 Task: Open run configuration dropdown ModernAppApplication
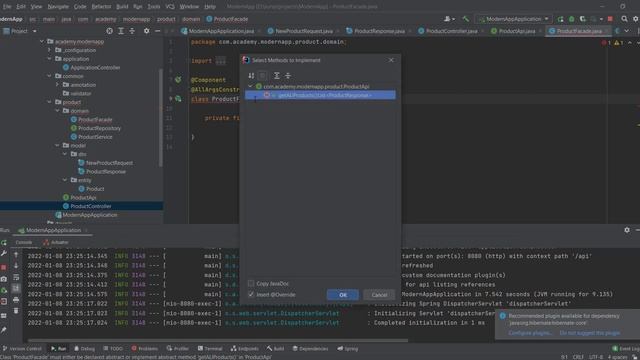[513, 19]
